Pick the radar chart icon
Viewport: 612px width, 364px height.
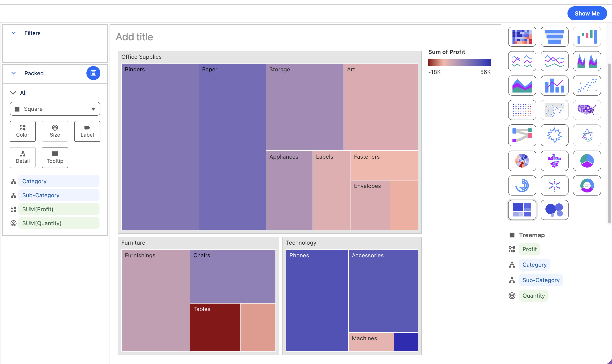pyautogui.click(x=587, y=135)
